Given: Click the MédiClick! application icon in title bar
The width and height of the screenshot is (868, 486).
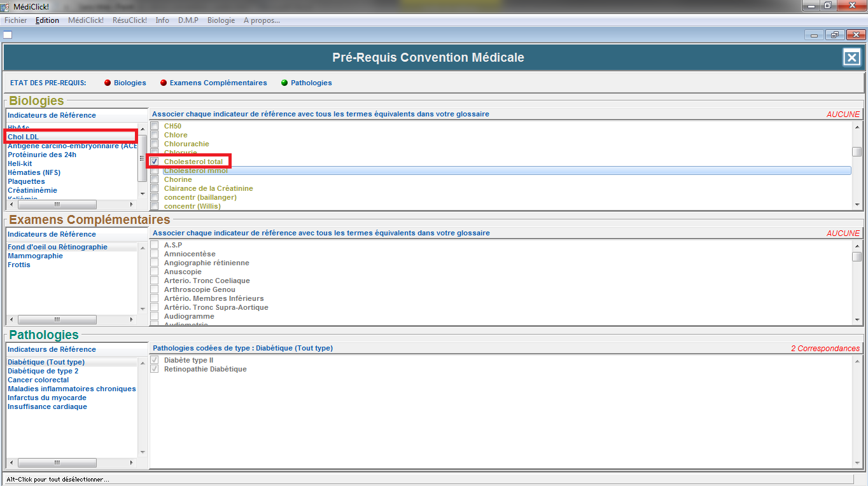Looking at the screenshot, I should (6, 6).
